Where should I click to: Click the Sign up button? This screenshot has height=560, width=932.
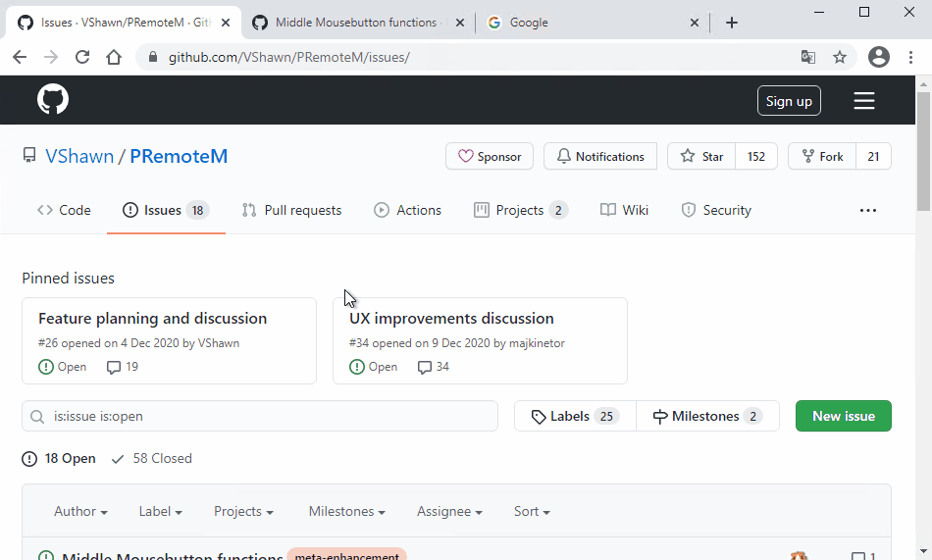coord(789,100)
